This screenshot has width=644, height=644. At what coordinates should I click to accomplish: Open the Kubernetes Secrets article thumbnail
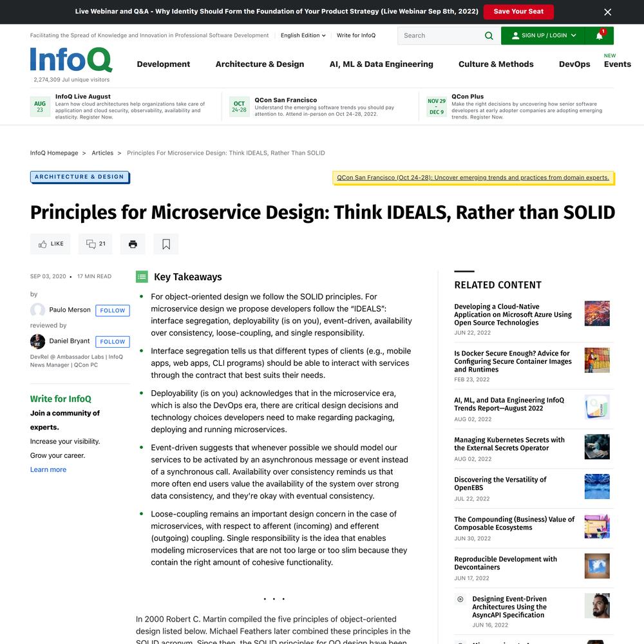coord(597,447)
